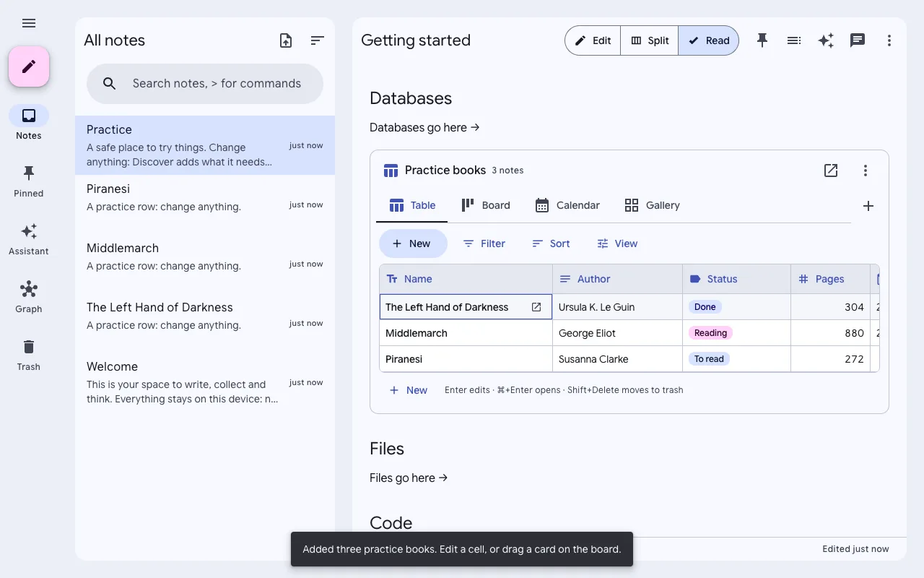Open Practice books database in new view
This screenshot has height=578, width=924.
831,171
